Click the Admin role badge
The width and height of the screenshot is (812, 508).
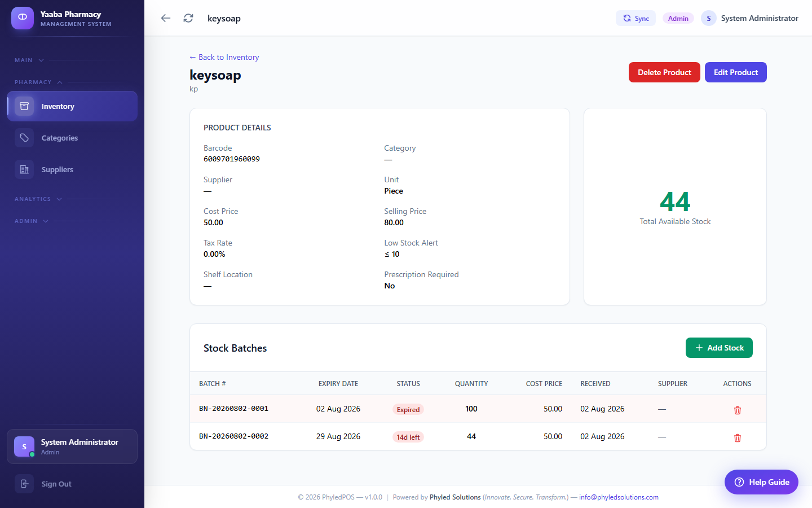click(x=678, y=18)
